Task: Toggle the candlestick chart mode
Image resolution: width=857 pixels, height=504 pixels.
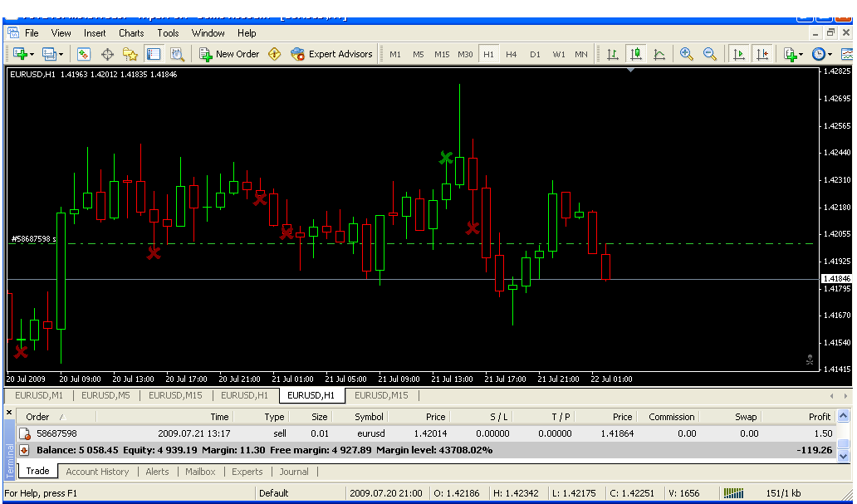Action: [636, 54]
